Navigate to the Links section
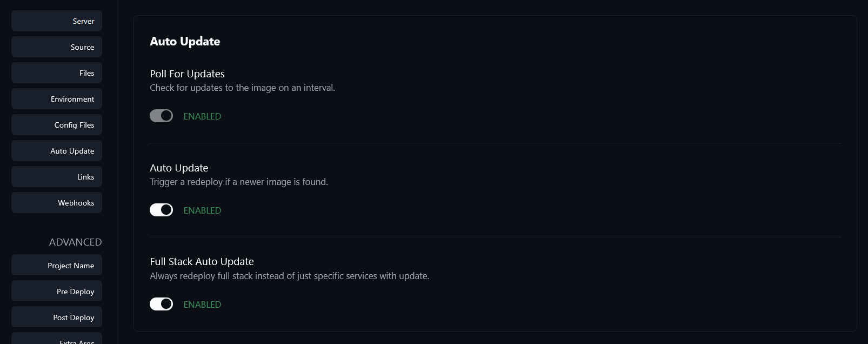 (57, 177)
